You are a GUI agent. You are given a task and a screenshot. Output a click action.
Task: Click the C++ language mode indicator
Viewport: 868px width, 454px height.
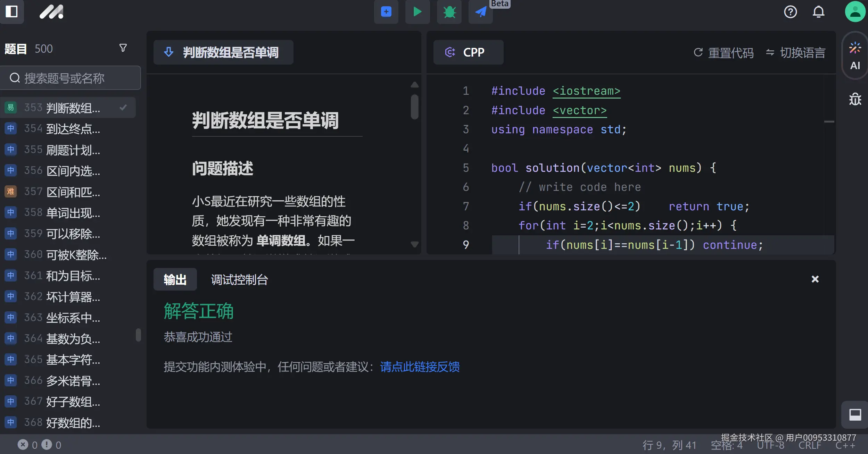[845, 445]
